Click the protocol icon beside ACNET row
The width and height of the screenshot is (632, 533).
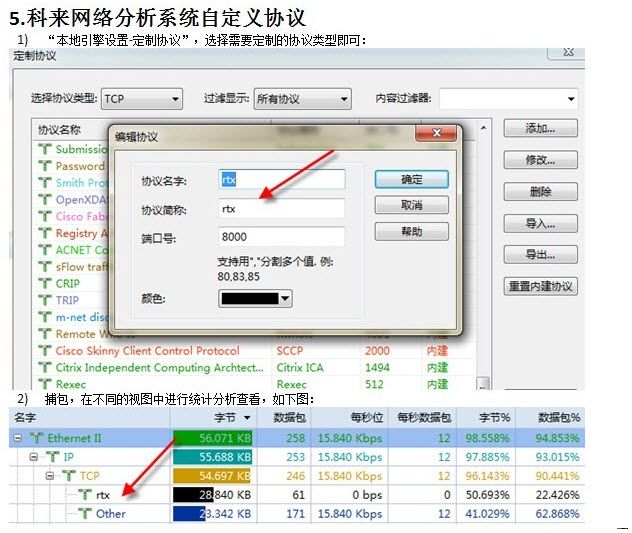(45, 250)
